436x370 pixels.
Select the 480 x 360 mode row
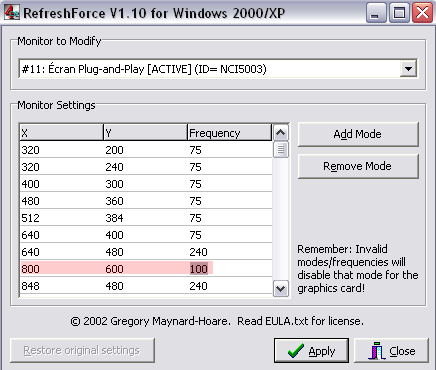[x=146, y=201]
